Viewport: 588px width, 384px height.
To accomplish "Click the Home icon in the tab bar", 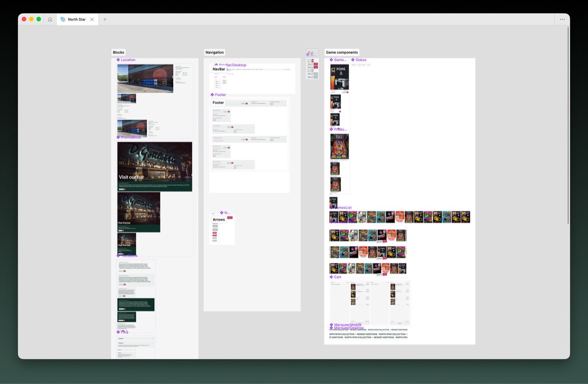I will point(50,19).
